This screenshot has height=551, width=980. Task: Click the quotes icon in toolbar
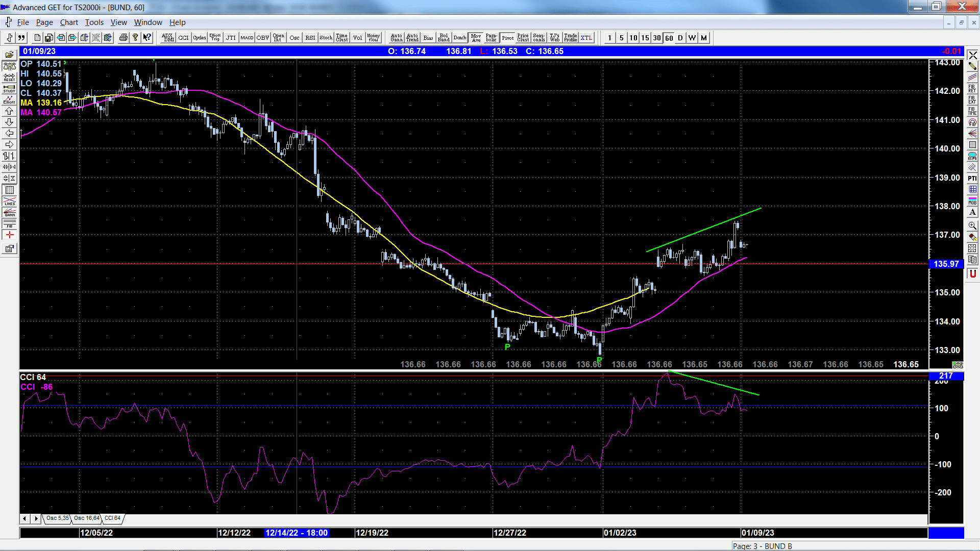(x=21, y=38)
